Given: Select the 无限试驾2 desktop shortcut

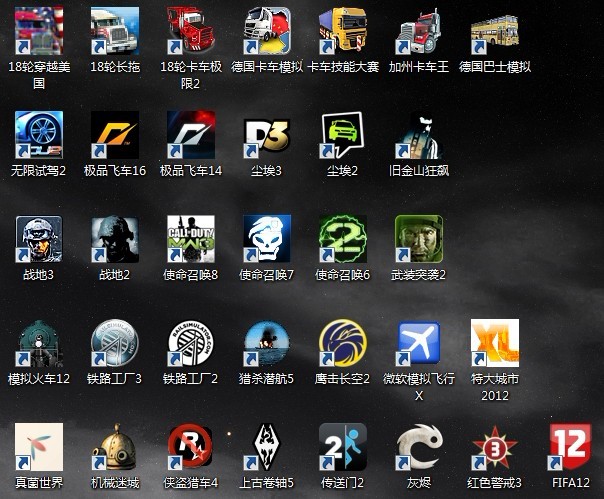Looking at the screenshot, I should coord(39,134).
